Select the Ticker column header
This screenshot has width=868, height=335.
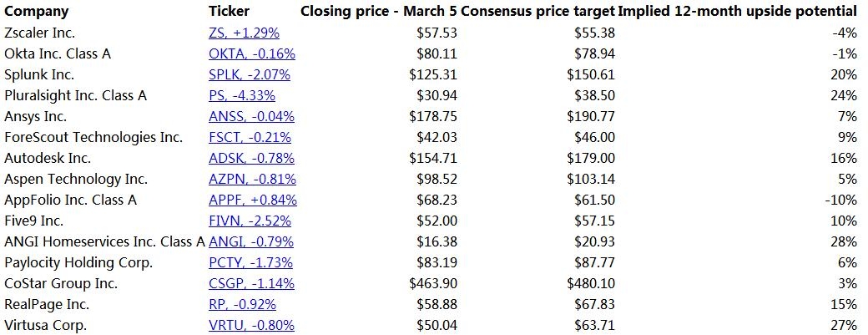point(229,12)
